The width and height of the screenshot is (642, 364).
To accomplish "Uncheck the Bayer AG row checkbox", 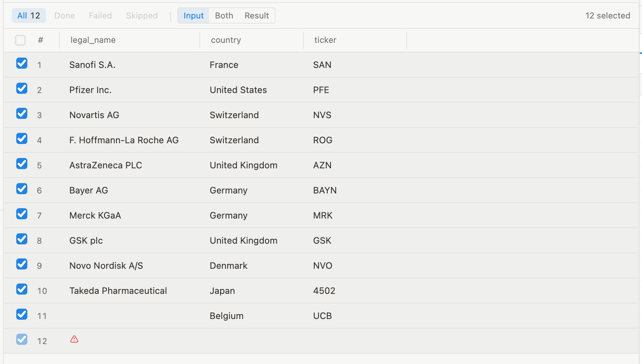I will 22,189.
